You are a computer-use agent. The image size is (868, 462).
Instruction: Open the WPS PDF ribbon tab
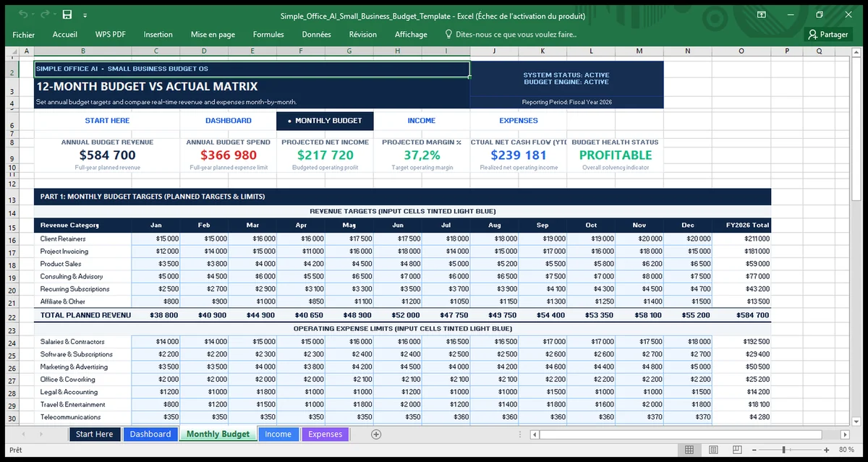coord(110,34)
